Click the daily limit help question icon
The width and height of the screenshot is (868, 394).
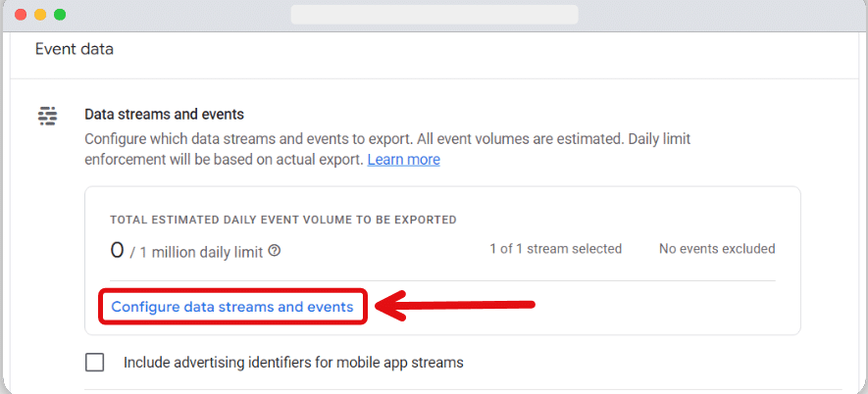point(274,251)
